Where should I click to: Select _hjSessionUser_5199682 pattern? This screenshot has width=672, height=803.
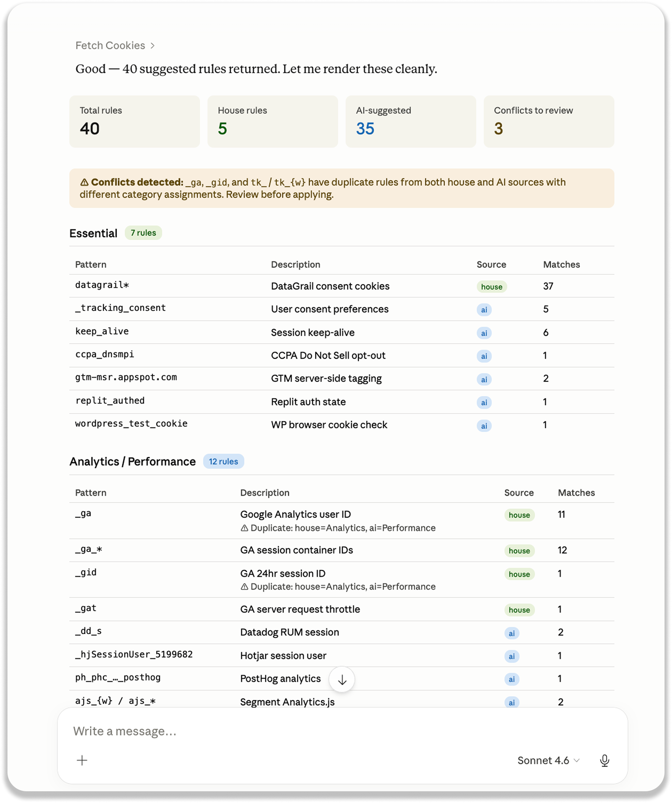[x=134, y=655]
